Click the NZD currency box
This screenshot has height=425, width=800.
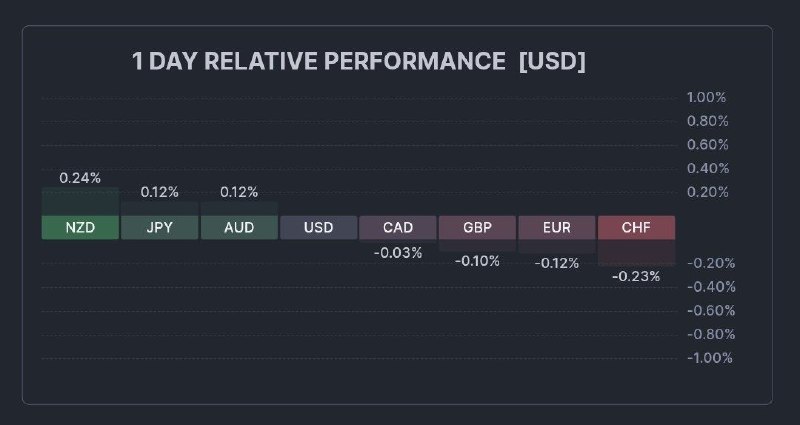(80, 228)
